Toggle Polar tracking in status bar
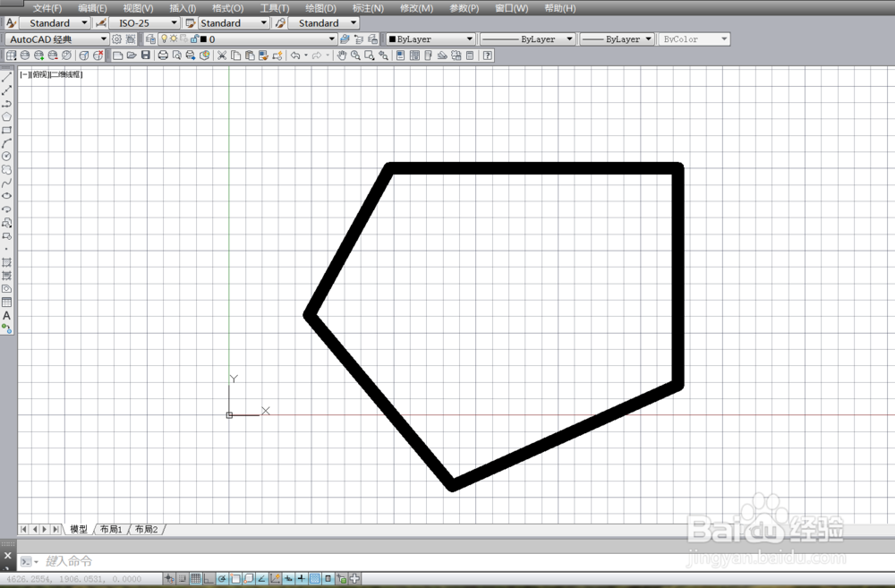Screen dimensions: 895x588 [222, 578]
